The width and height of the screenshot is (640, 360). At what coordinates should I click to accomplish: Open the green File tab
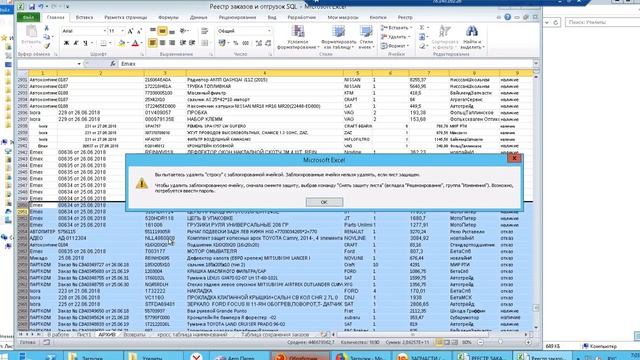(x=28, y=18)
